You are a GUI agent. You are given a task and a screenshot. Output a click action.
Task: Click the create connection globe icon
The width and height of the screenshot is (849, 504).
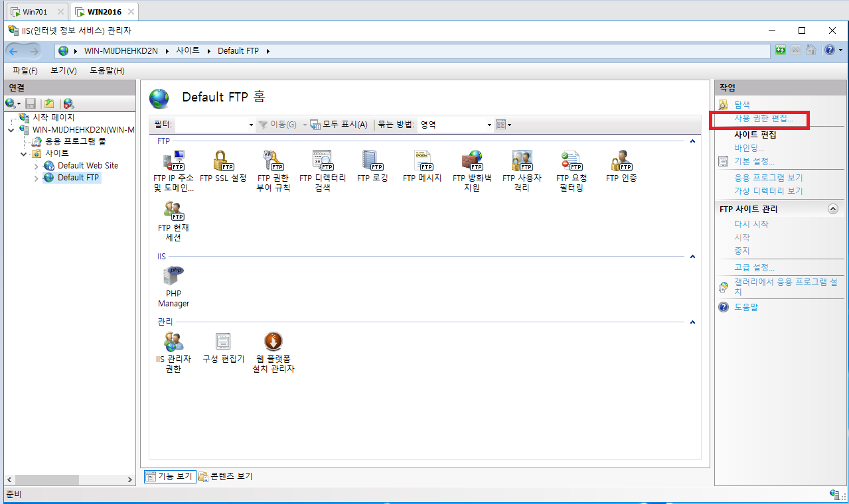click(11, 103)
